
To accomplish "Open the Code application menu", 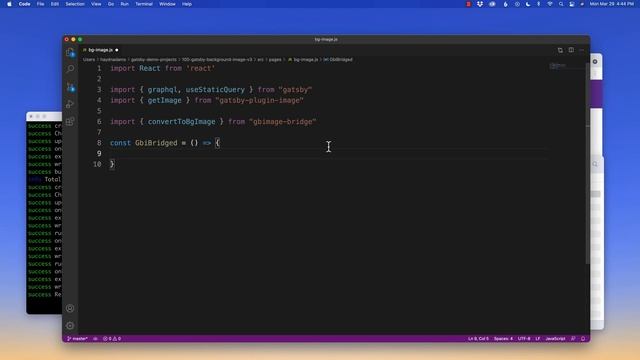I will click(x=24, y=4).
